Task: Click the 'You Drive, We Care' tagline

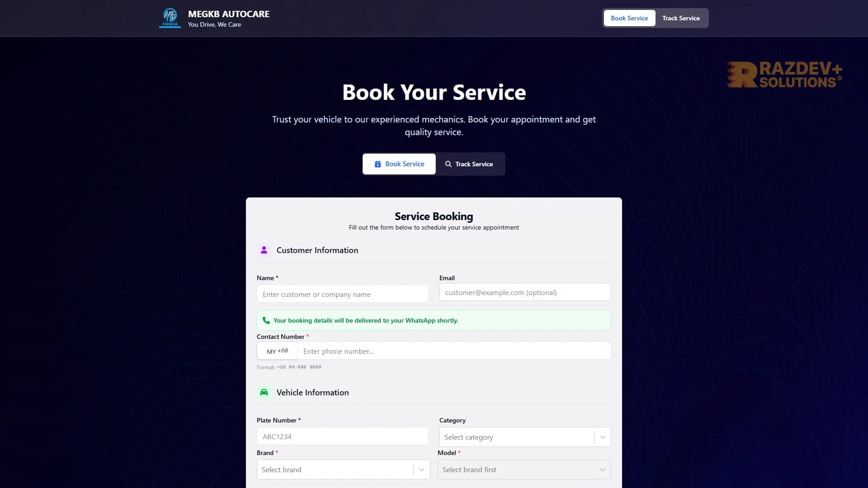Action: pyautogui.click(x=214, y=24)
